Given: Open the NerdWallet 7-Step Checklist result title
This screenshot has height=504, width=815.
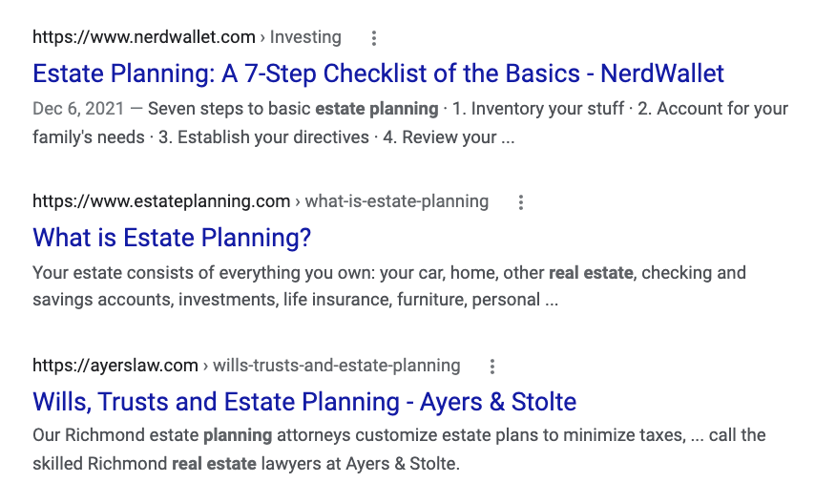Looking at the screenshot, I should pyautogui.click(x=378, y=73).
